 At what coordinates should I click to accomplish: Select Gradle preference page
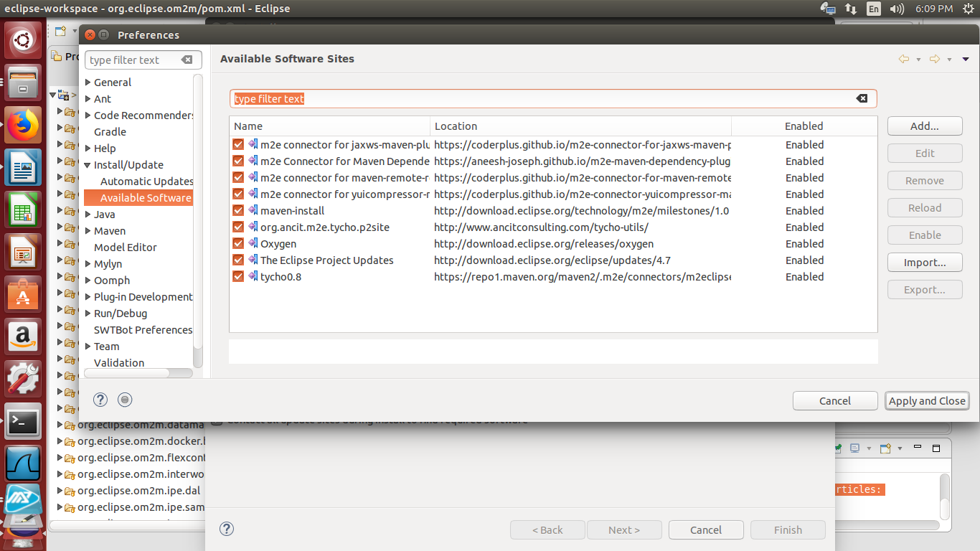pos(110,132)
